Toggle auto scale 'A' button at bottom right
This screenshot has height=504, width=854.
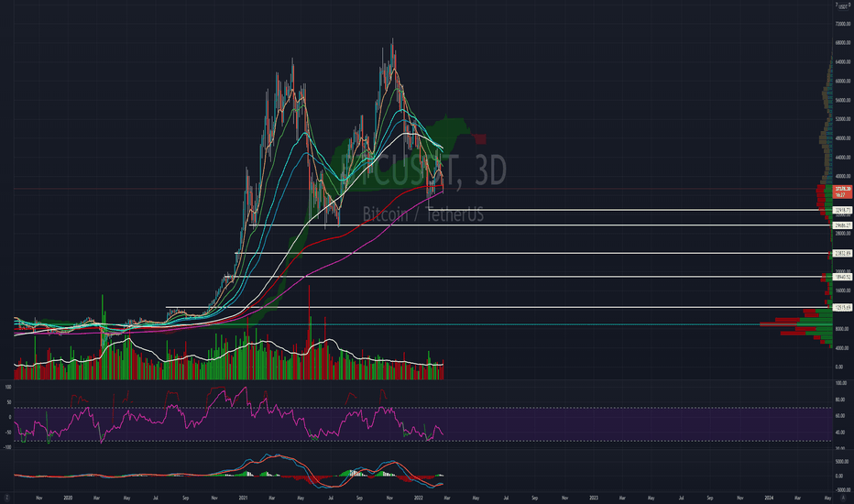pyautogui.click(x=843, y=498)
